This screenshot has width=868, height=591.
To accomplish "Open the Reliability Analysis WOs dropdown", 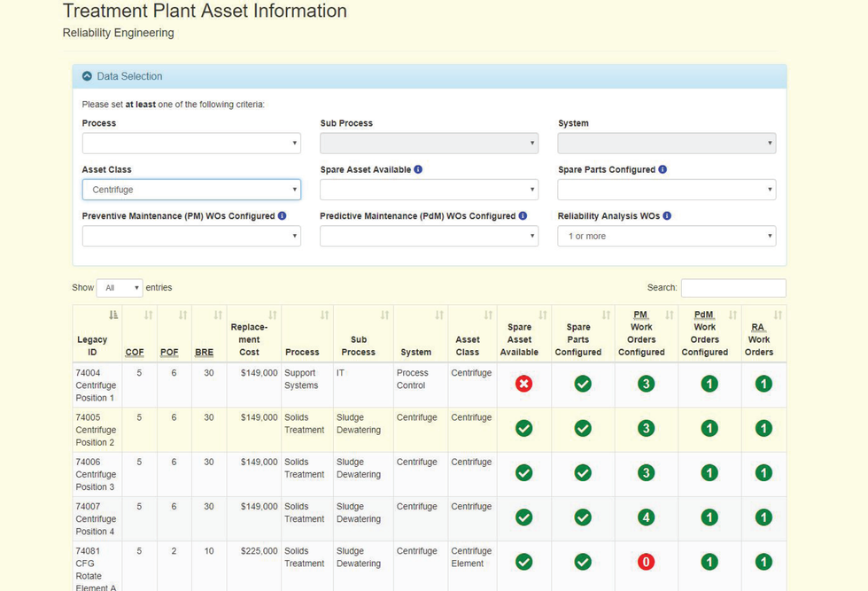I will (666, 236).
